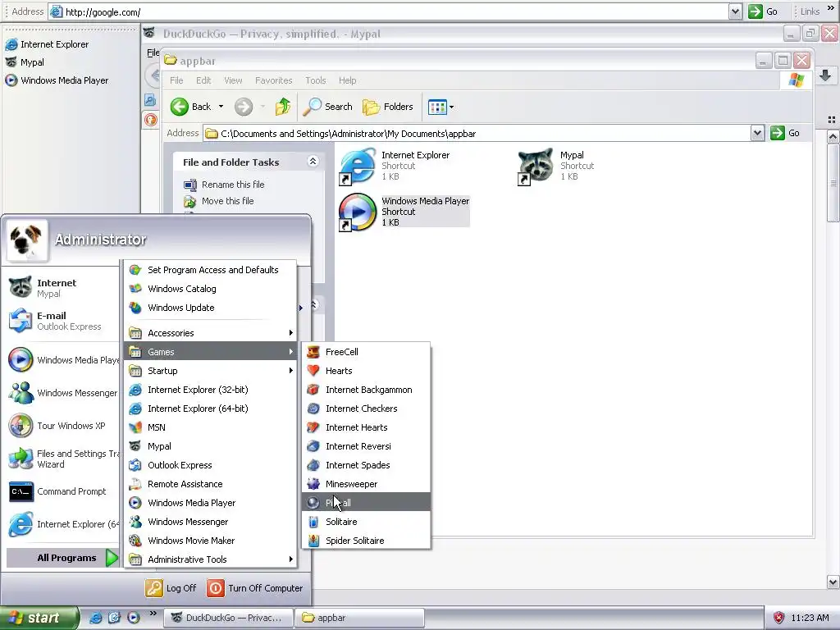Open the Back history dropdown arrow
This screenshot has width=840, height=630.
point(221,107)
